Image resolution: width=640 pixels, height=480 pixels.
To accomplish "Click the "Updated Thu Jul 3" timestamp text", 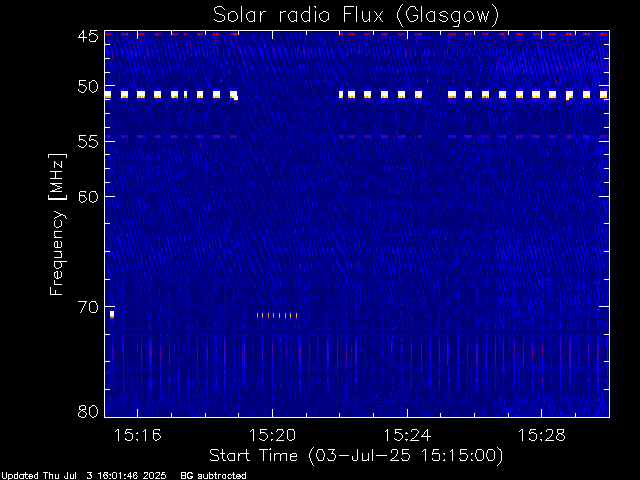I will tap(83, 476).
